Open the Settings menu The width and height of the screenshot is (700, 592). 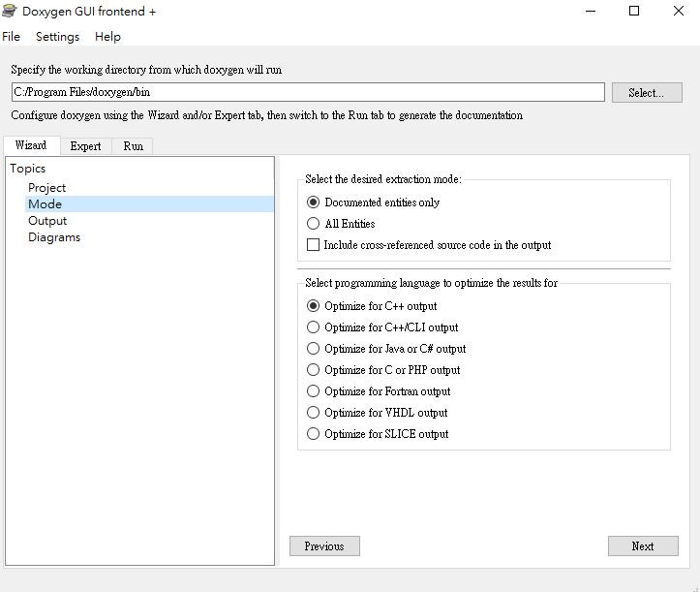pos(57,37)
